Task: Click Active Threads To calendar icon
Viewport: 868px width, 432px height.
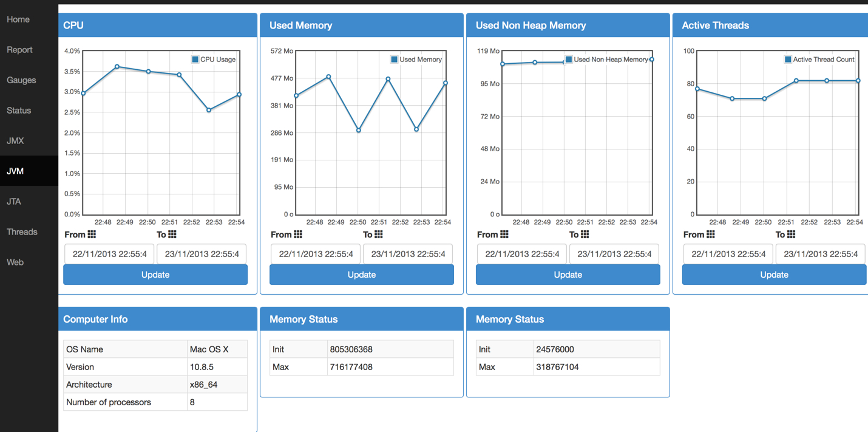Action: [792, 235]
